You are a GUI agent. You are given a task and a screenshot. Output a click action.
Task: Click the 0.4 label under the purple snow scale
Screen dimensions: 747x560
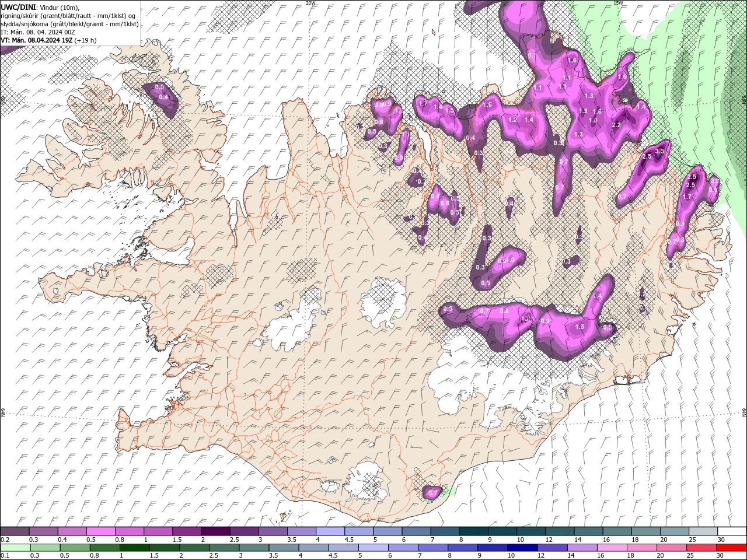click(x=62, y=540)
